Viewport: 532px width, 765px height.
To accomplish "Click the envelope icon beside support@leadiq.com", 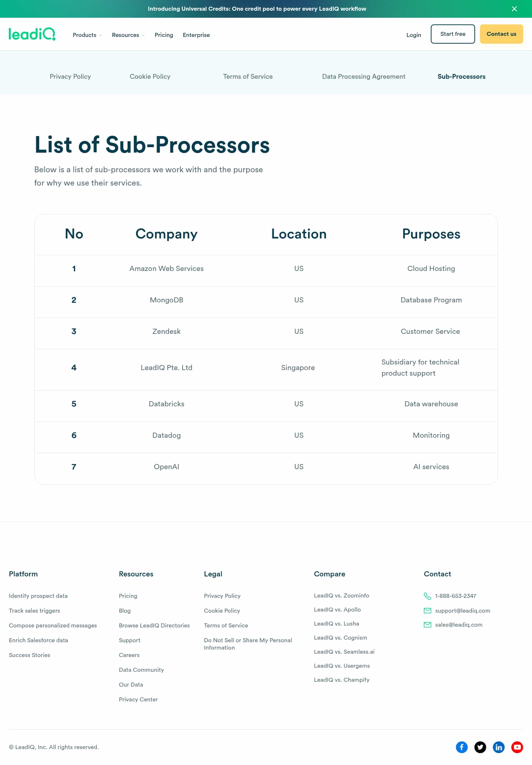I will [x=427, y=611].
